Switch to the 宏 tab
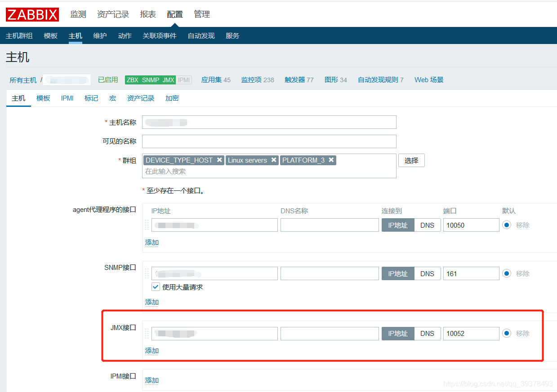Viewport: 557px width, 392px height. tap(112, 98)
